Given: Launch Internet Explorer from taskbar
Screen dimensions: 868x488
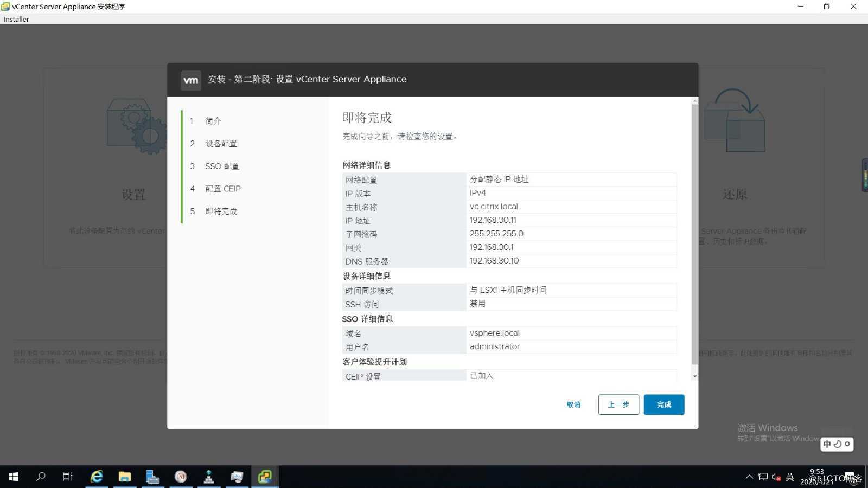Looking at the screenshot, I should point(97,477).
